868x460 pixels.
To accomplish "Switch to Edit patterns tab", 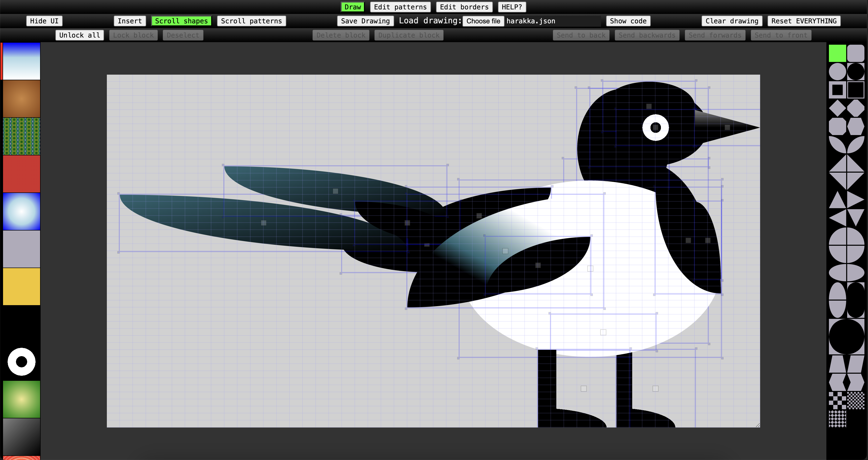I will click(400, 7).
